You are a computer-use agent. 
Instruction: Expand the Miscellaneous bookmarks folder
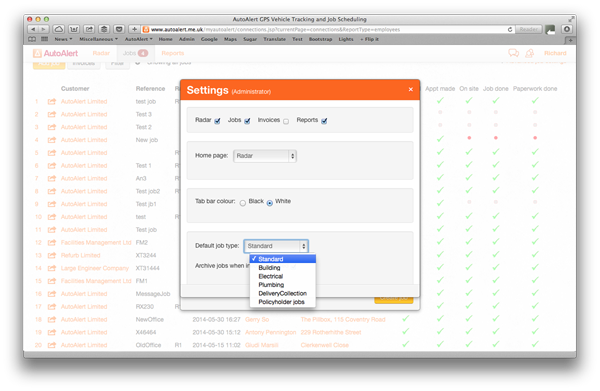(x=98, y=39)
